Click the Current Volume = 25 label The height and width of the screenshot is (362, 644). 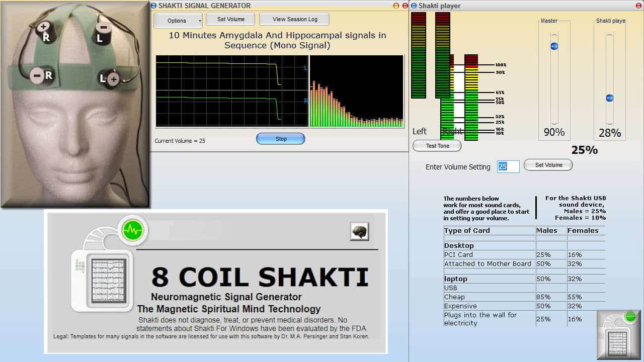coord(180,141)
